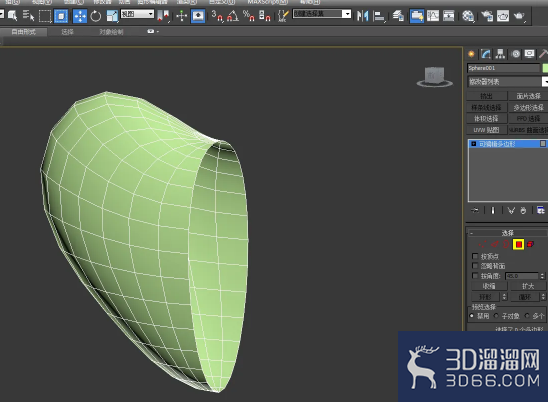Toggle the highlighted Graphite ribbon button
The height and width of the screenshot is (402, 548).
coord(417,16)
